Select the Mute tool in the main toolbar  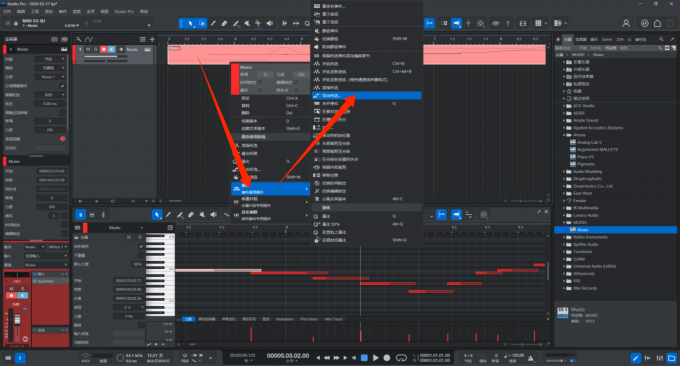click(x=247, y=23)
